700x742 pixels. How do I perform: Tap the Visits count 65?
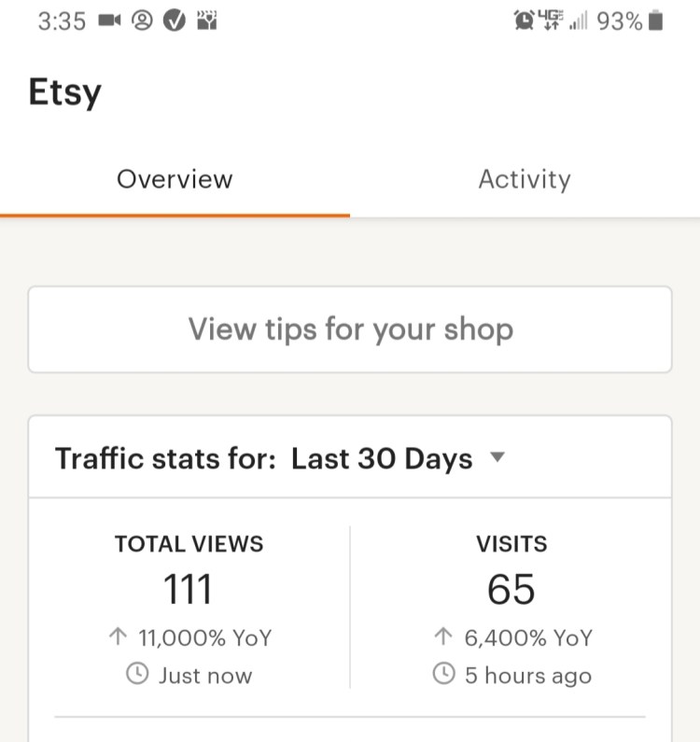(511, 590)
